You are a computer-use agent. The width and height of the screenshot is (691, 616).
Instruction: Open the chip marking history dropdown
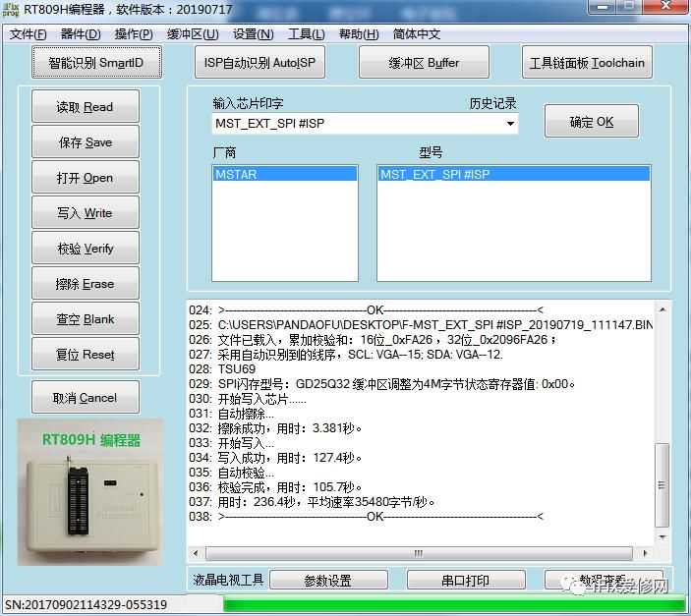(510, 124)
